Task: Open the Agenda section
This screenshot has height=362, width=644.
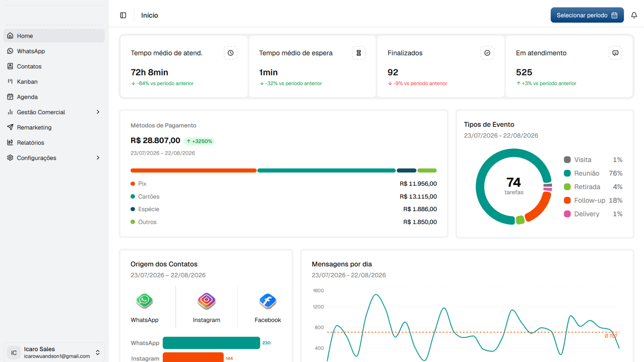Action: pyautogui.click(x=54, y=97)
